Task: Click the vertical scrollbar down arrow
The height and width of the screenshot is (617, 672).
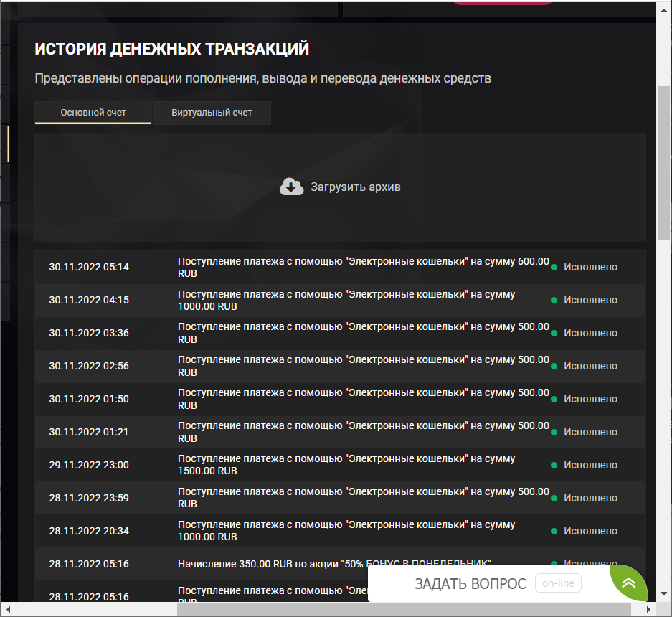Action: coord(664,594)
